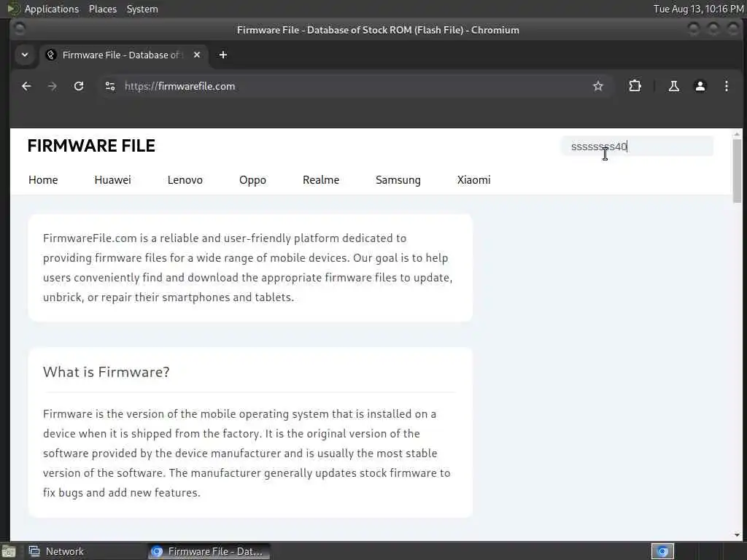Open Chrome Labs flask icon
Image resolution: width=747 pixels, height=560 pixels.
(673, 86)
